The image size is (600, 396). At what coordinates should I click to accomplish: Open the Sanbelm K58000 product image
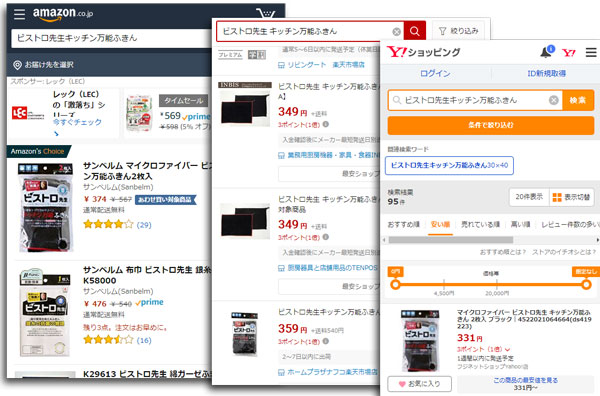pos(45,312)
